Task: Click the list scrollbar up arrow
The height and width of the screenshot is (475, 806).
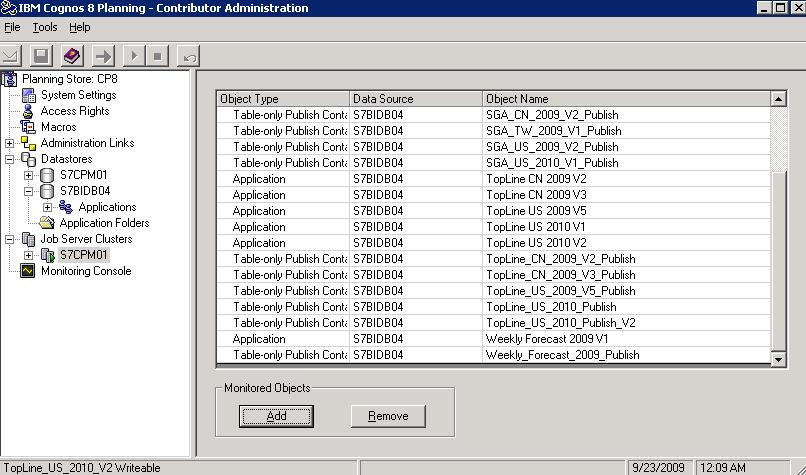Action: [778, 99]
